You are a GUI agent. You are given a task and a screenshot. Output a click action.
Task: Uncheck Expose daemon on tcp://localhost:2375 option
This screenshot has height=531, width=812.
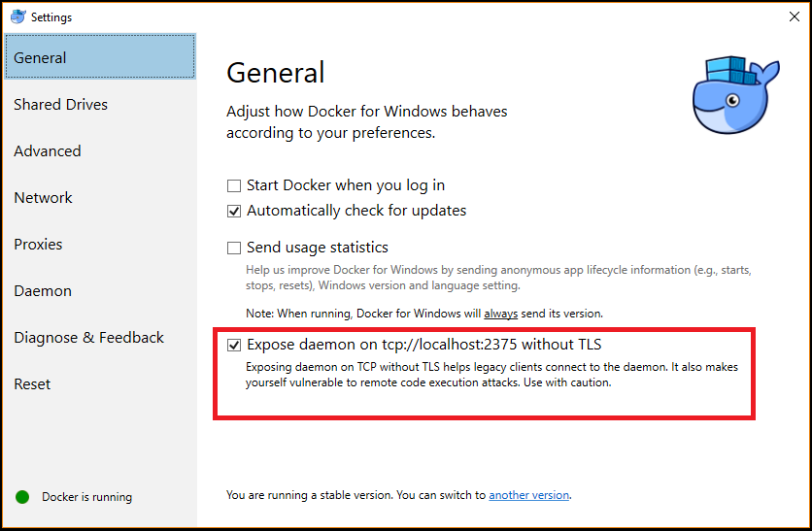click(x=234, y=345)
